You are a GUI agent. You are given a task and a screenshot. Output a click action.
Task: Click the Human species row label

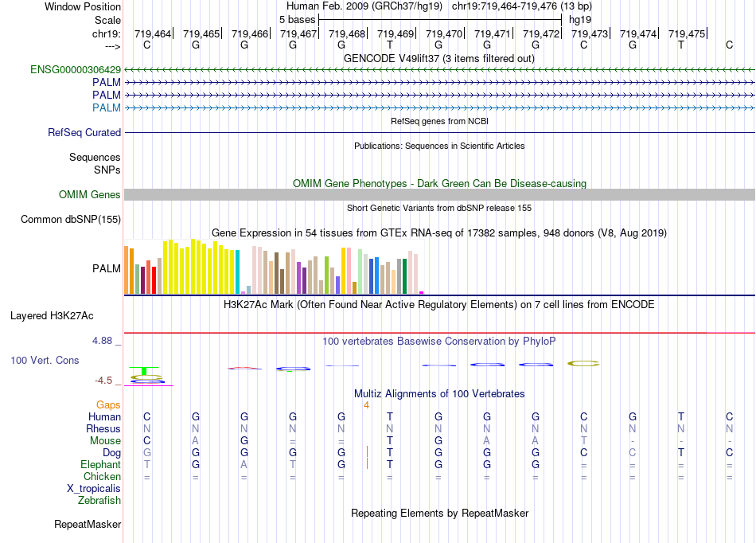pos(104,416)
